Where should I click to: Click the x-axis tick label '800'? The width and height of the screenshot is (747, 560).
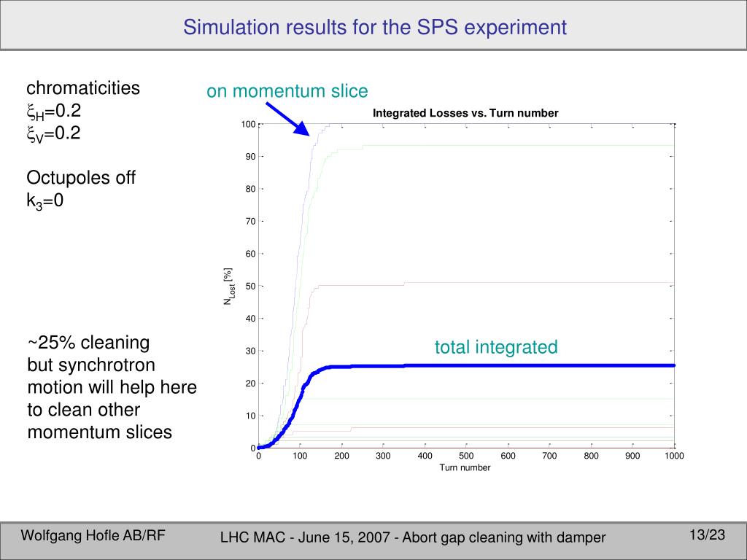coord(591,456)
